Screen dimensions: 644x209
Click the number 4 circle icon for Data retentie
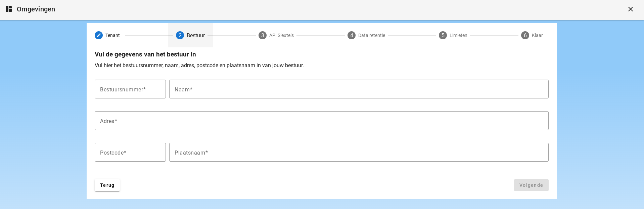[x=352, y=35]
